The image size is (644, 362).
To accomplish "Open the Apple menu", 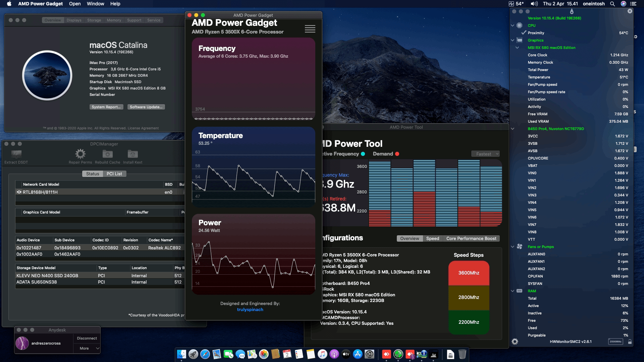I will click(x=9, y=4).
